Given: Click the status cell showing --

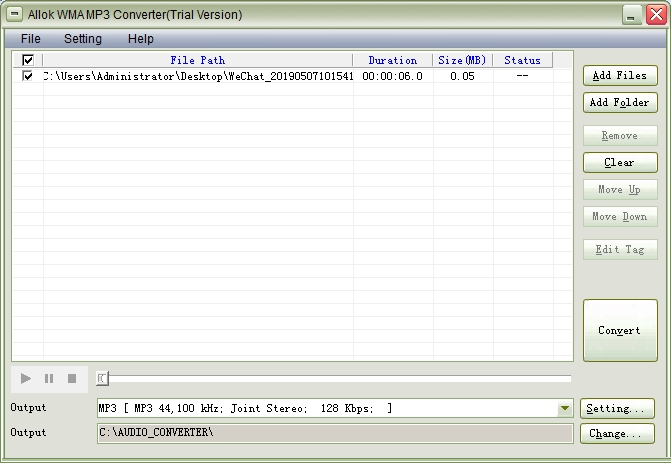Looking at the screenshot, I should click(523, 75).
